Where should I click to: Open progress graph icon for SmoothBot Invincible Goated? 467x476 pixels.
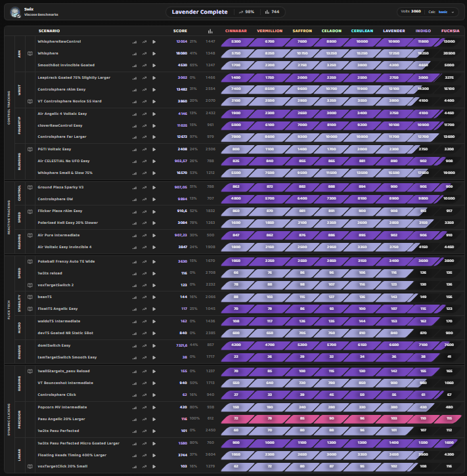coord(145,66)
